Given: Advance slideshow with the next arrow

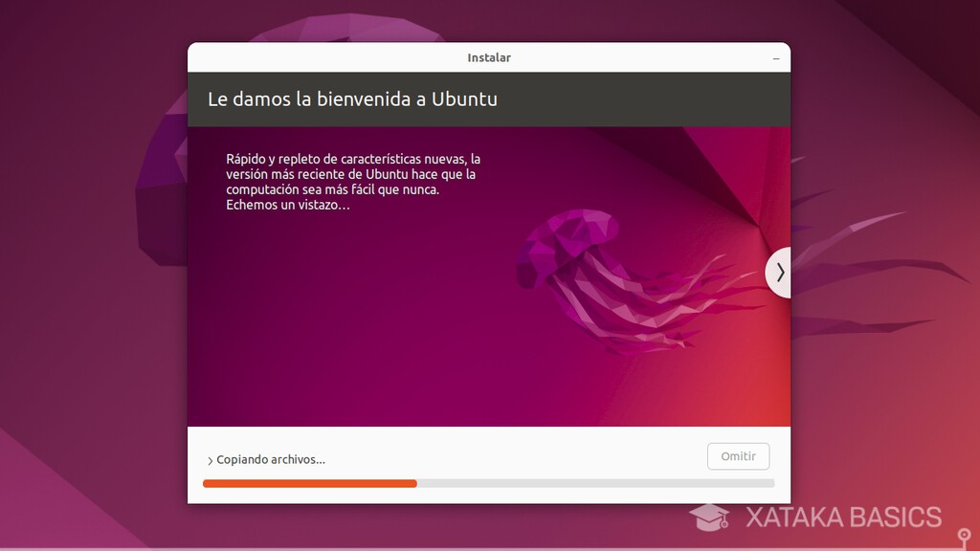Looking at the screenshot, I should tap(779, 273).
